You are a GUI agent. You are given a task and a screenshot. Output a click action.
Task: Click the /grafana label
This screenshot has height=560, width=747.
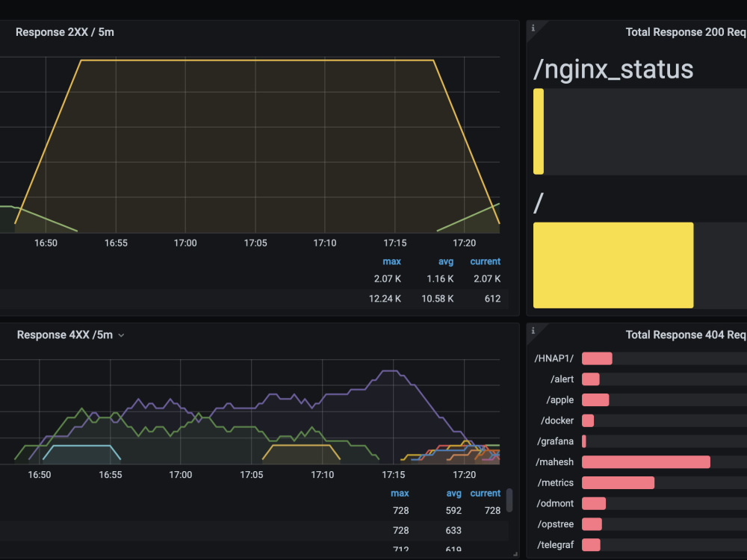coord(555,441)
